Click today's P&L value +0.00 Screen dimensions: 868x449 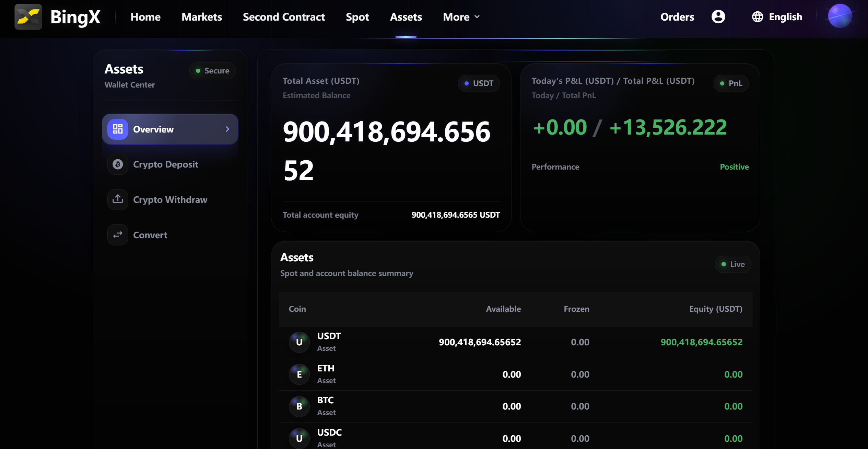coord(560,127)
